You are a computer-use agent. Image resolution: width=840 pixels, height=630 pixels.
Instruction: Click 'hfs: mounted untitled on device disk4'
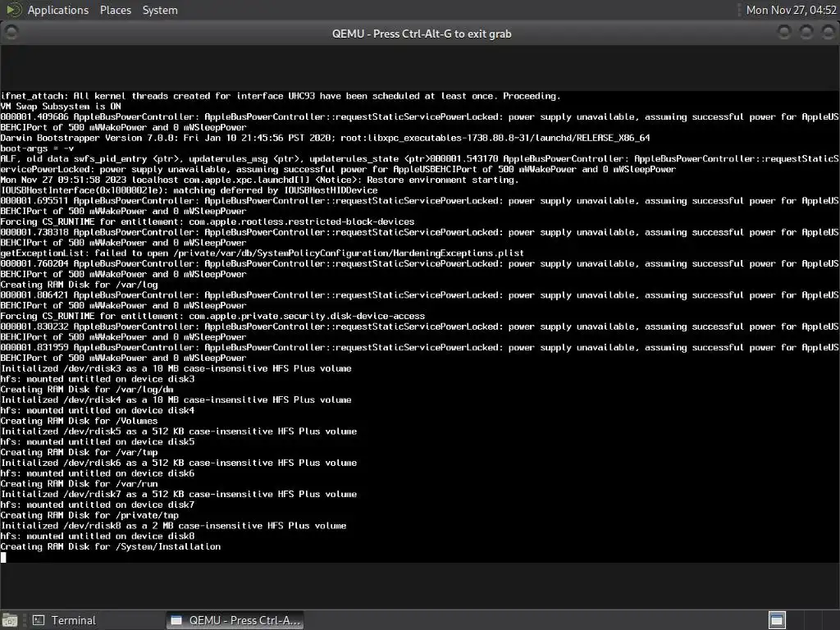coord(98,410)
